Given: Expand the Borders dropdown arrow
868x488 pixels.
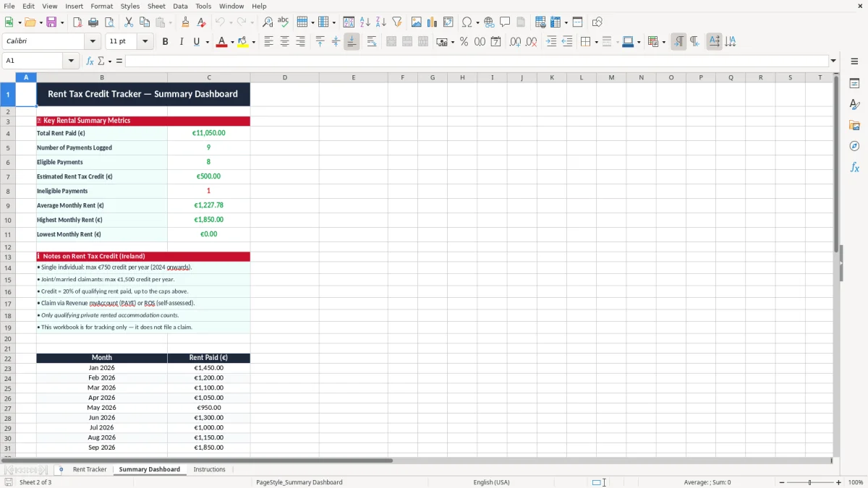Looking at the screenshot, I should tap(595, 42).
